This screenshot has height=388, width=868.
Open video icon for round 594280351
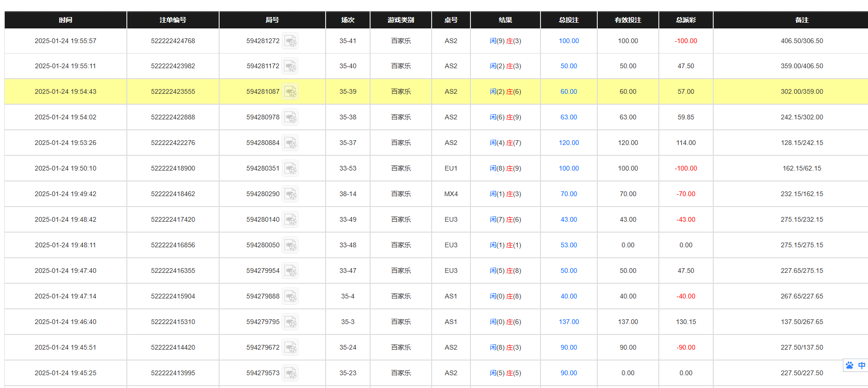click(x=290, y=169)
